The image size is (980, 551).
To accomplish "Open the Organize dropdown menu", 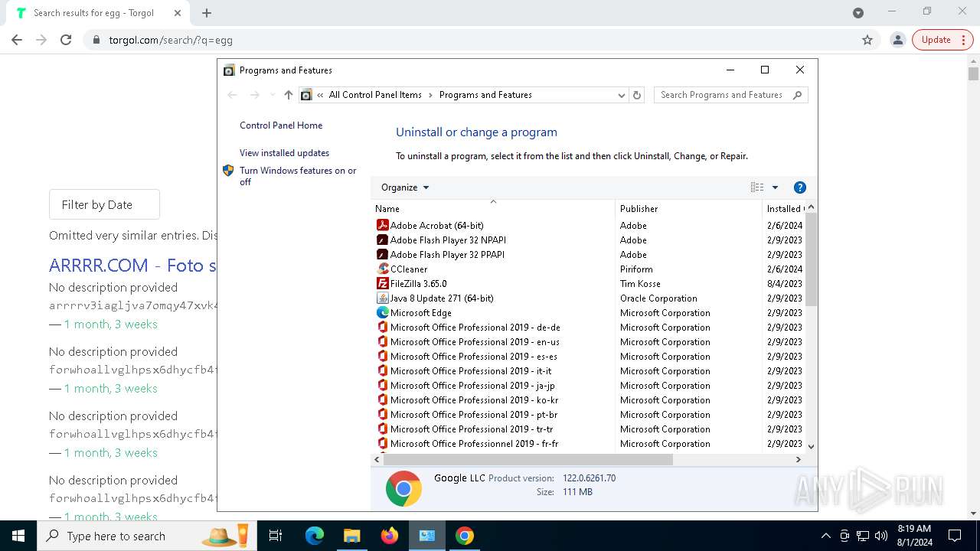I will 405,187.
